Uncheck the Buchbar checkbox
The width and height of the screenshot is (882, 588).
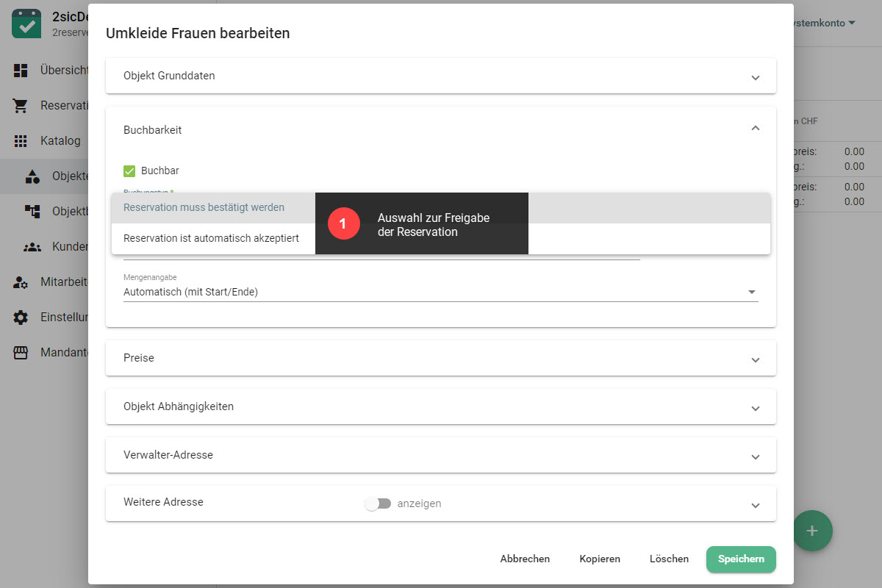pos(129,171)
